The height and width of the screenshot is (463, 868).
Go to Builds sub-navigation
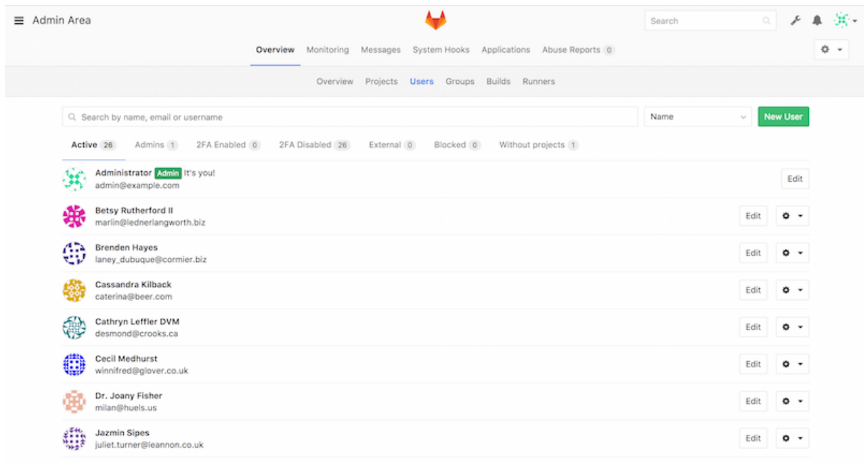coord(499,81)
